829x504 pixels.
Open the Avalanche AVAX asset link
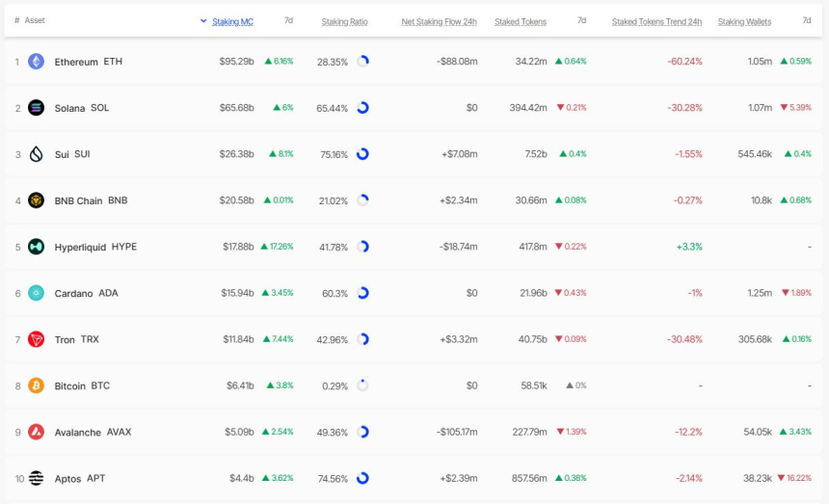[93, 432]
